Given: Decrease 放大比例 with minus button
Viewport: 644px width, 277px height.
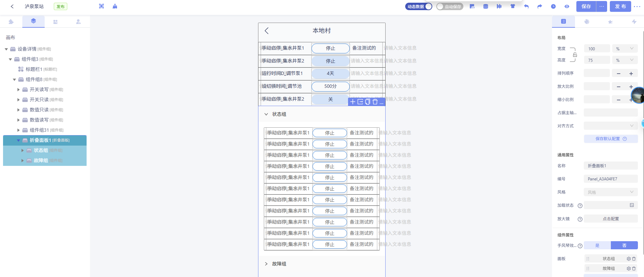Looking at the screenshot, I should [619, 87].
